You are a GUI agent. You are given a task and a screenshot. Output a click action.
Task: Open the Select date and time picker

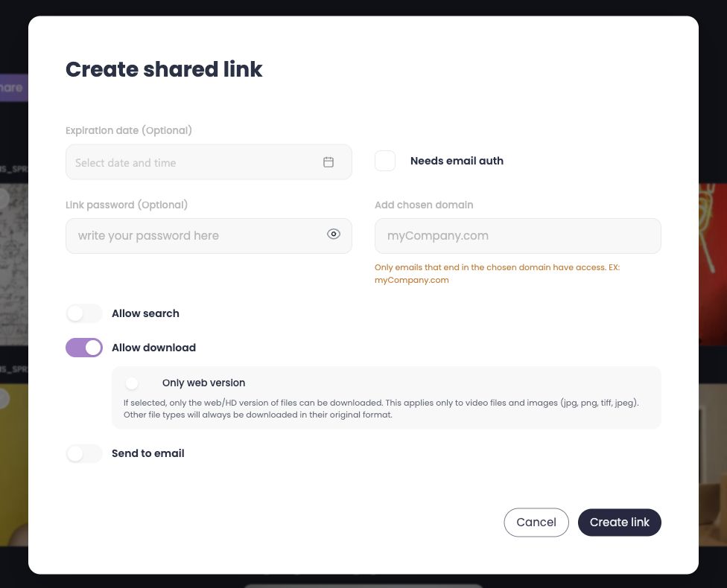[x=209, y=162]
